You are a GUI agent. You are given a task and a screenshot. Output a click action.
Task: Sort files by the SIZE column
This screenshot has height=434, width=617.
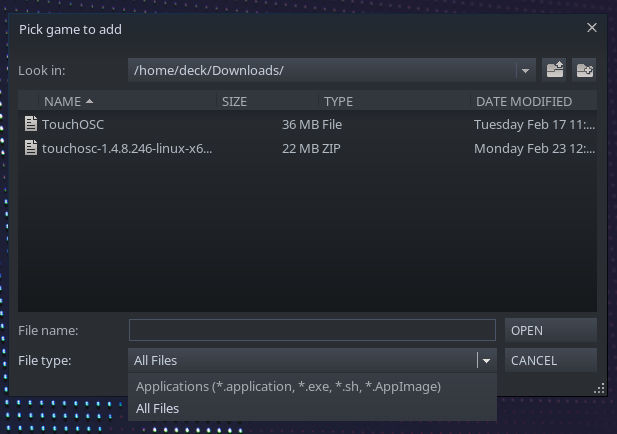(234, 101)
